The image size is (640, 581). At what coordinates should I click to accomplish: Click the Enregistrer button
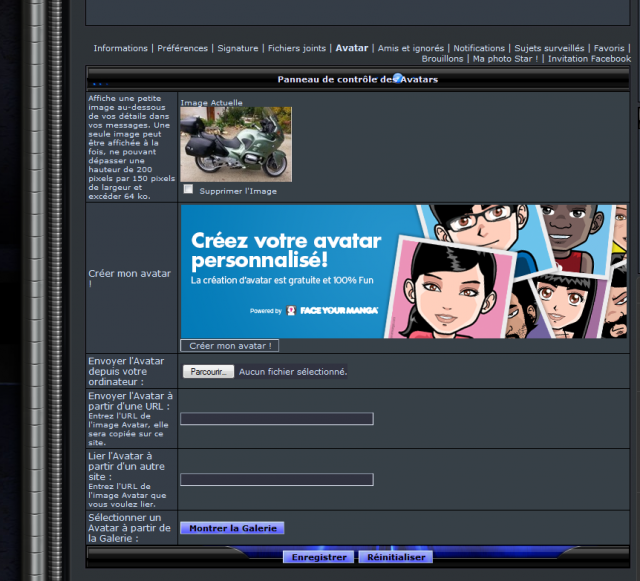click(x=319, y=557)
